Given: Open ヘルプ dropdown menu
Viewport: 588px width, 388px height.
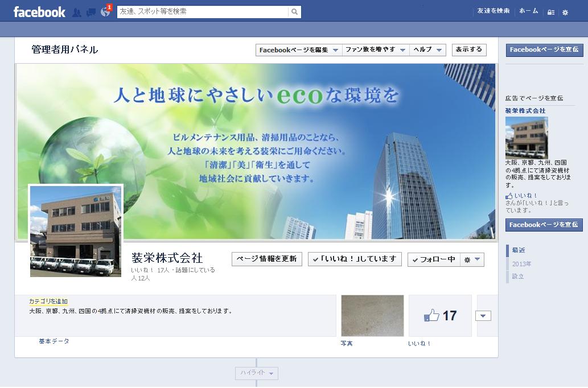Looking at the screenshot, I should (x=427, y=50).
